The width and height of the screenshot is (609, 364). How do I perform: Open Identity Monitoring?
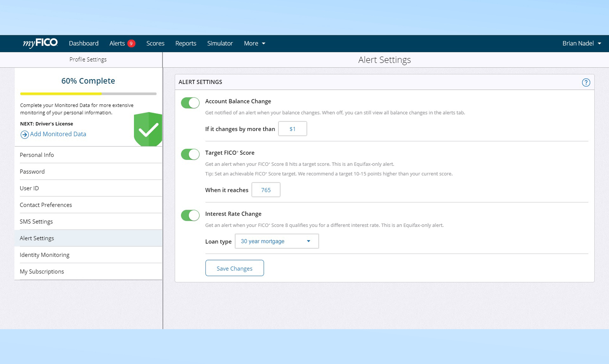coord(88,255)
